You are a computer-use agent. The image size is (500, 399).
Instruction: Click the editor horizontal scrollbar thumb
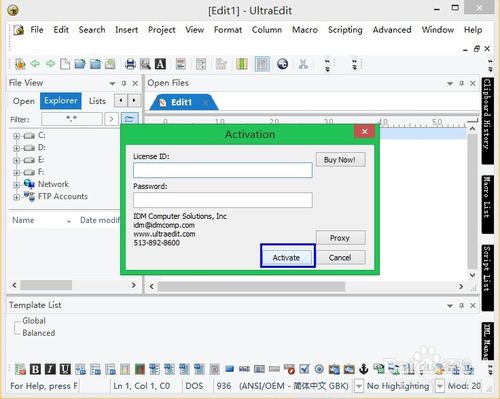(251, 286)
